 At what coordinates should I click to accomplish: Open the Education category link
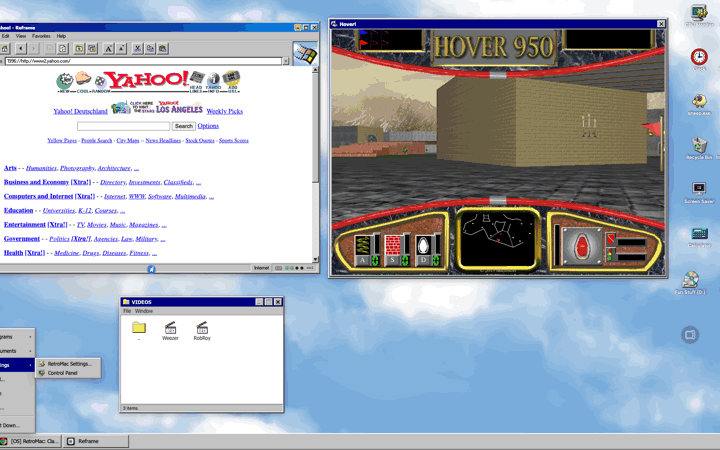click(x=18, y=210)
